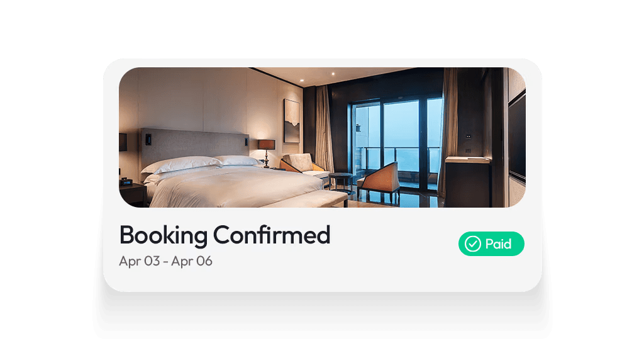This screenshot has height=358, width=644.
Task: Click the bedside table lamp in photo
Action: (267, 152)
